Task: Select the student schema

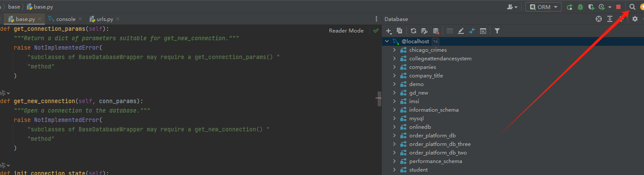Action: click(418, 170)
